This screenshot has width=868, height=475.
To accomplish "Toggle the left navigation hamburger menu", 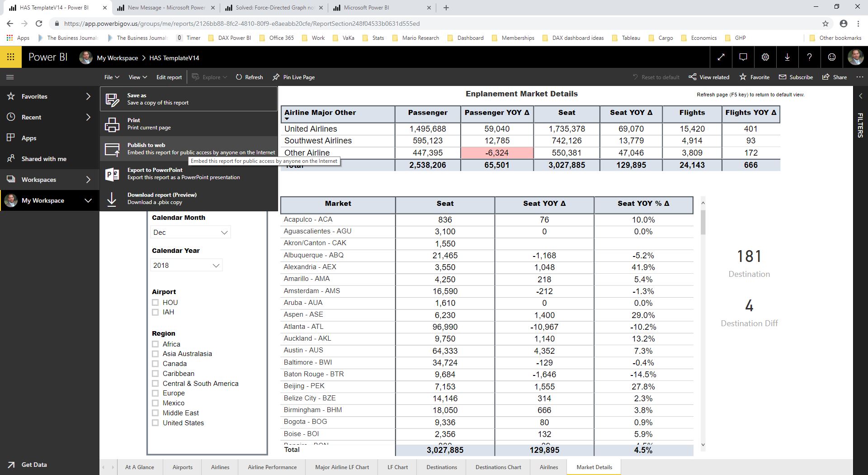I will (10, 77).
